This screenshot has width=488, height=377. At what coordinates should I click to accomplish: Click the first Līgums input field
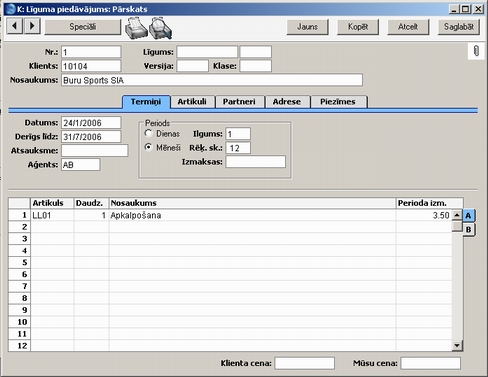pos(207,52)
